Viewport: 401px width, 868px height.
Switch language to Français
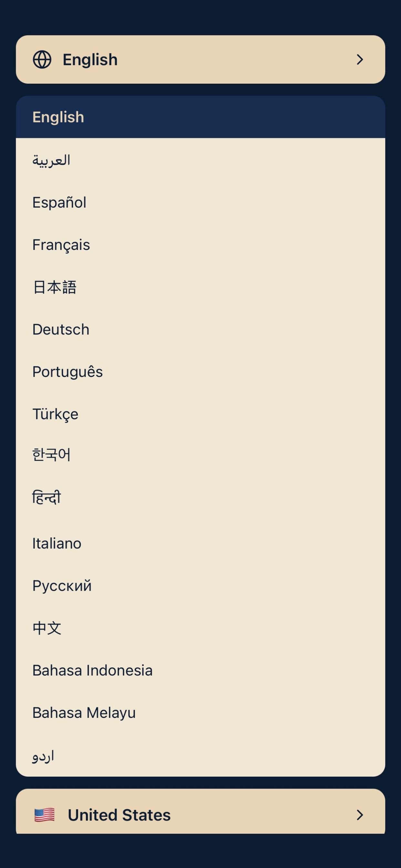click(x=200, y=245)
